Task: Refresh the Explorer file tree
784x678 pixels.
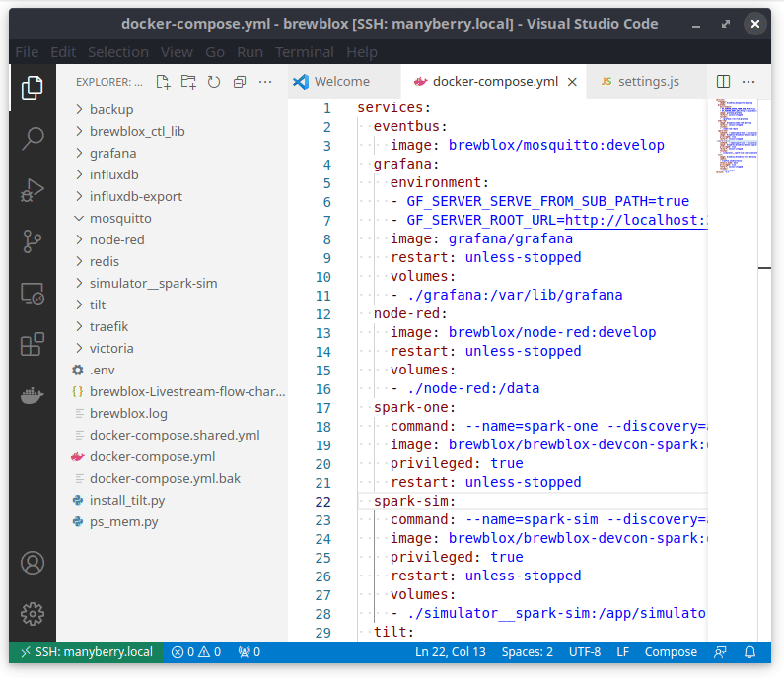Action: pos(214,82)
